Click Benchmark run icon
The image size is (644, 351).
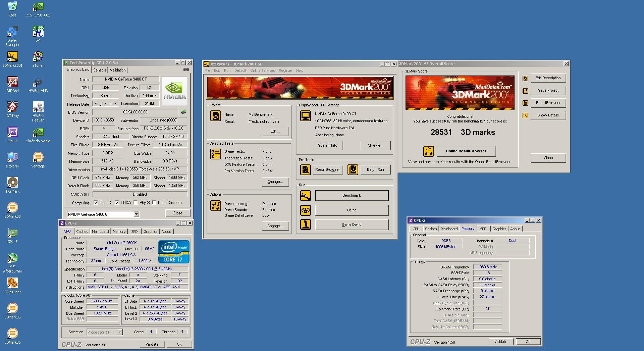click(305, 196)
